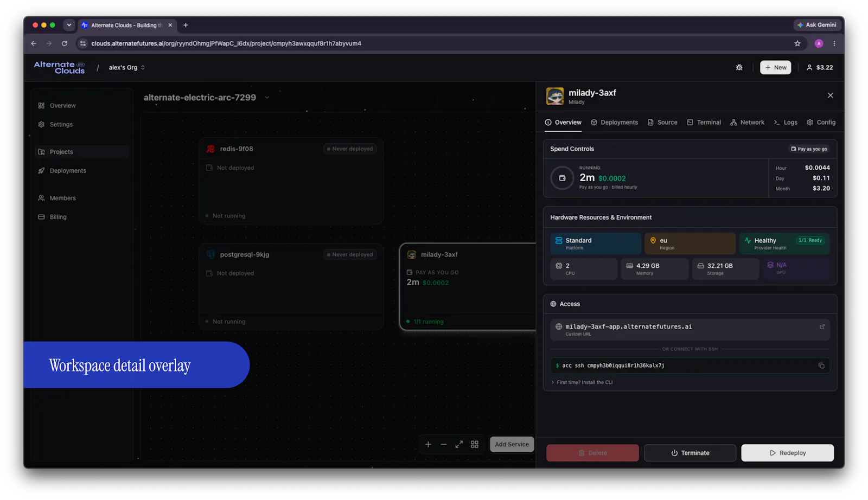Open a new browser tab
The width and height of the screenshot is (868, 500).
(x=186, y=25)
